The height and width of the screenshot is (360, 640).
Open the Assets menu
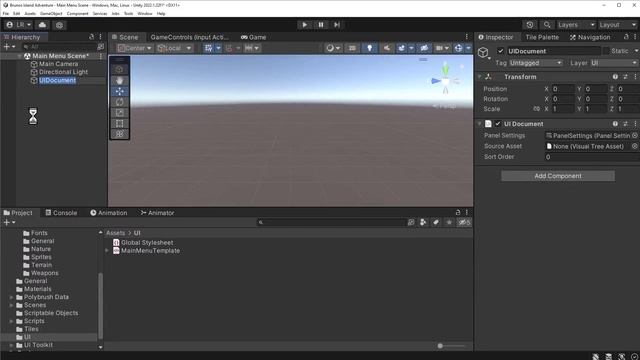[30, 13]
